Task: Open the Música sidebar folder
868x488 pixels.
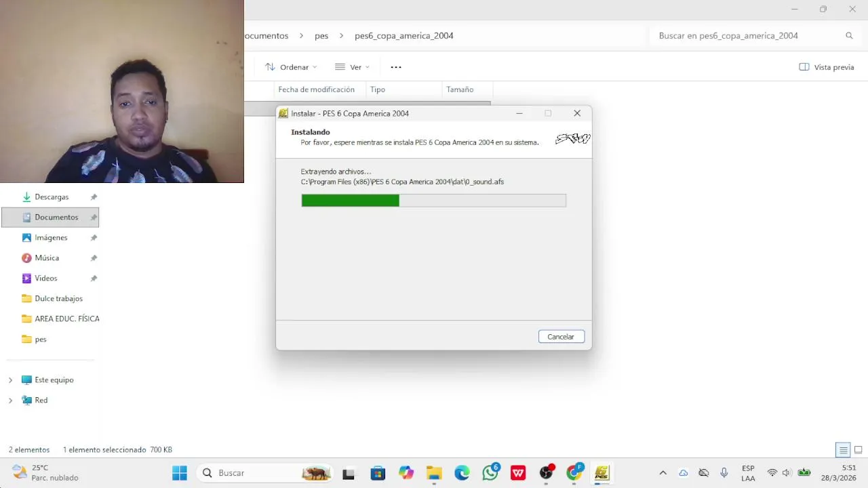Action: click(47, 258)
